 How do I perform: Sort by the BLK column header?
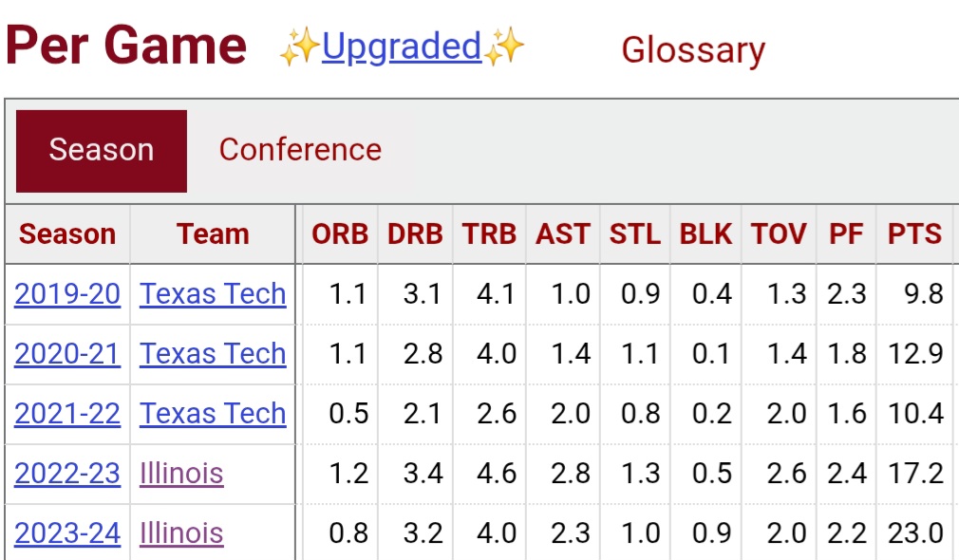pos(705,234)
